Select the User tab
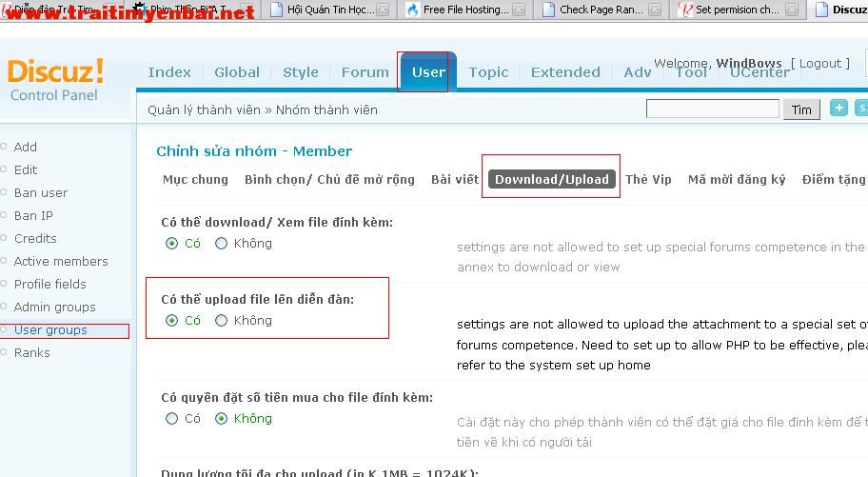Screen dimensions: 868x477 428,72
